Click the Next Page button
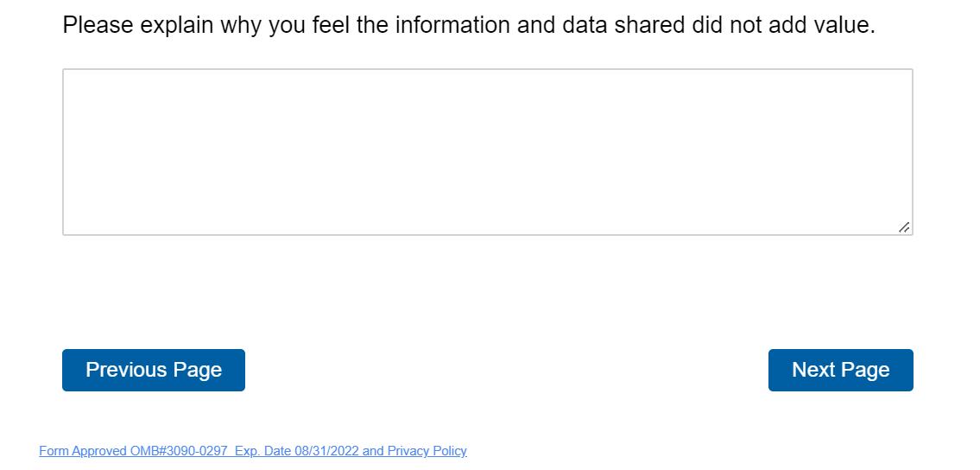The height and width of the screenshot is (470, 980). click(840, 370)
